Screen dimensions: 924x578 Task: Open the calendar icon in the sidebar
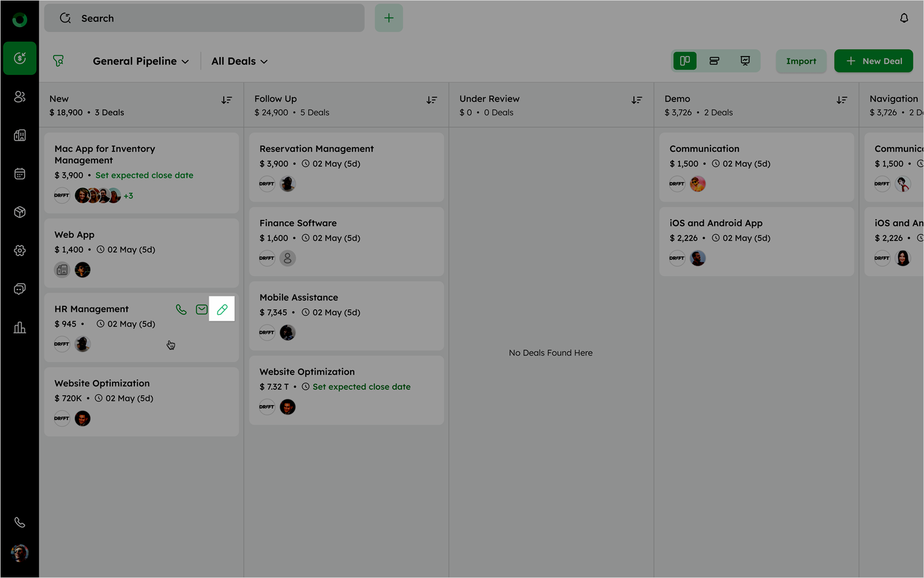click(20, 174)
